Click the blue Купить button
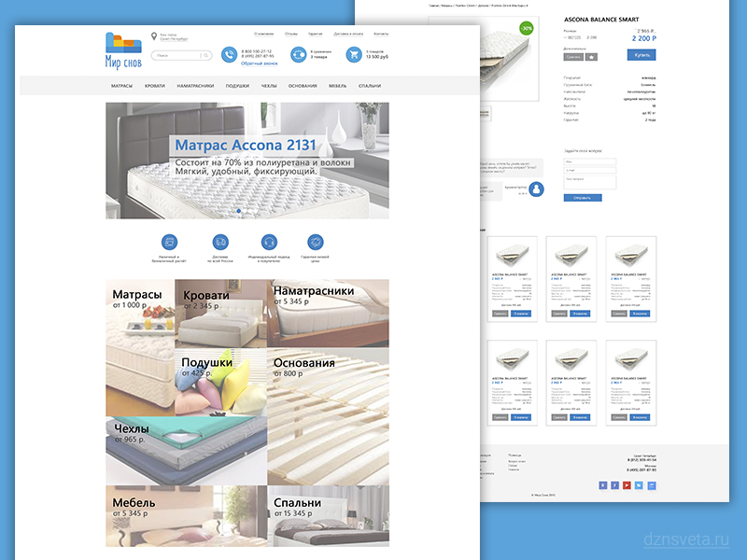 click(641, 55)
